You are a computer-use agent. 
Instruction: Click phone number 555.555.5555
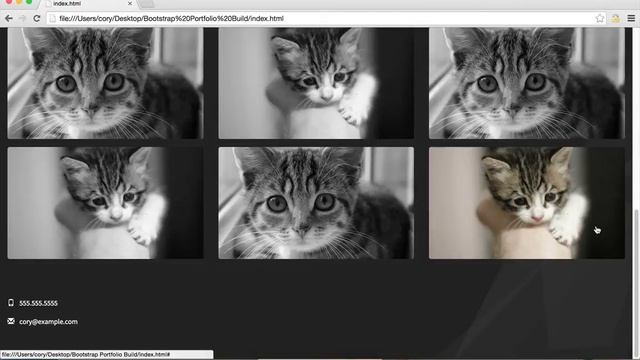pos(38,303)
